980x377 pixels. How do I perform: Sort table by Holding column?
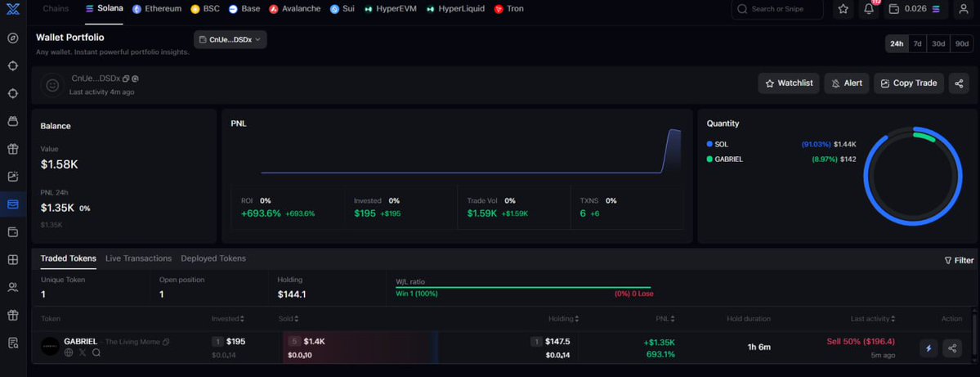coord(563,319)
